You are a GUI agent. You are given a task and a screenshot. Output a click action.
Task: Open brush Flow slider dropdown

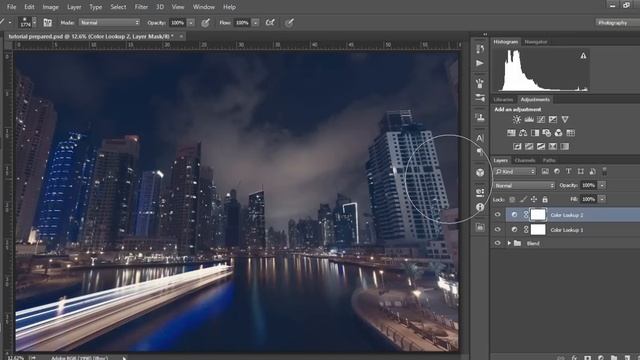(x=256, y=23)
